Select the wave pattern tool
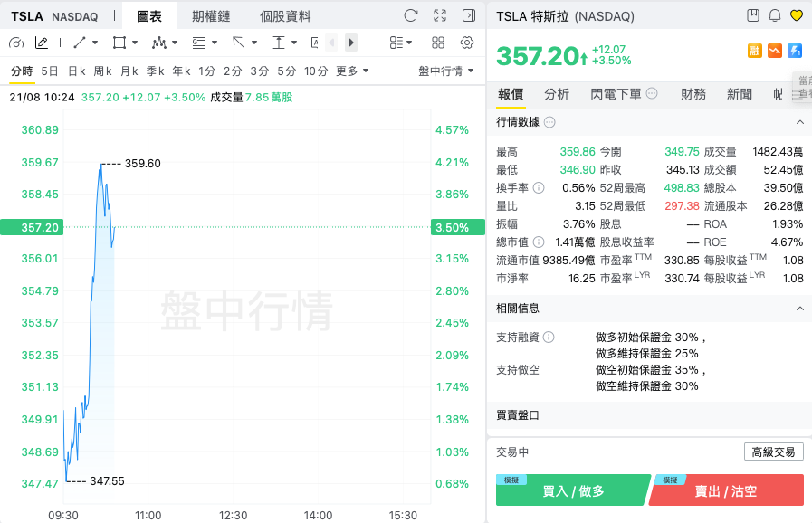Viewport: 812px width, 523px height. (x=159, y=43)
